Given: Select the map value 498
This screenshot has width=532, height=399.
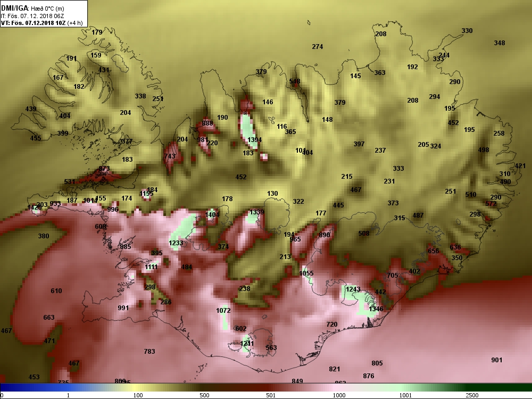Looking at the screenshot, I should [x=484, y=149].
